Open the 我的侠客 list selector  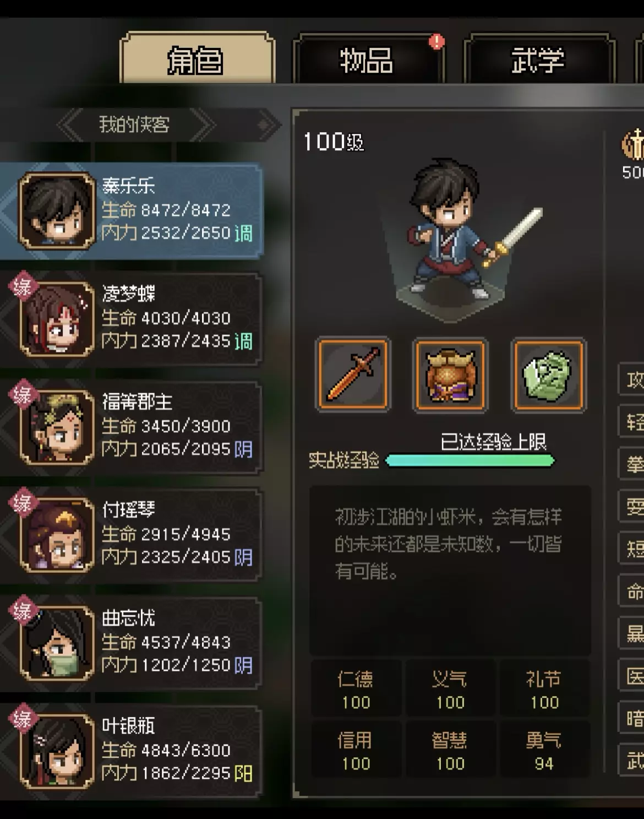[134, 125]
